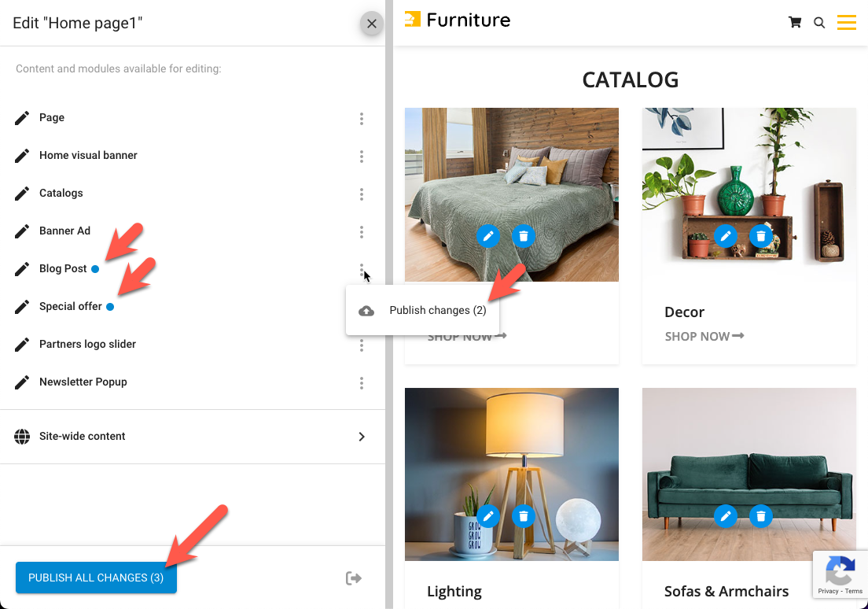The width and height of the screenshot is (868, 609).
Task: Click SHOP NOW link under Decor
Action: click(704, 336)
